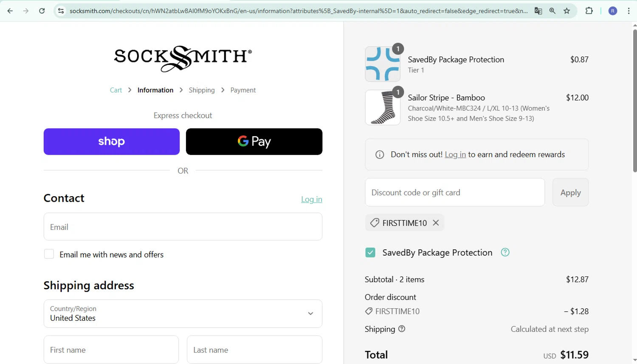The image size is (637, 364).
Task: Open site information icon in address bar
Action: coord(61,11)
